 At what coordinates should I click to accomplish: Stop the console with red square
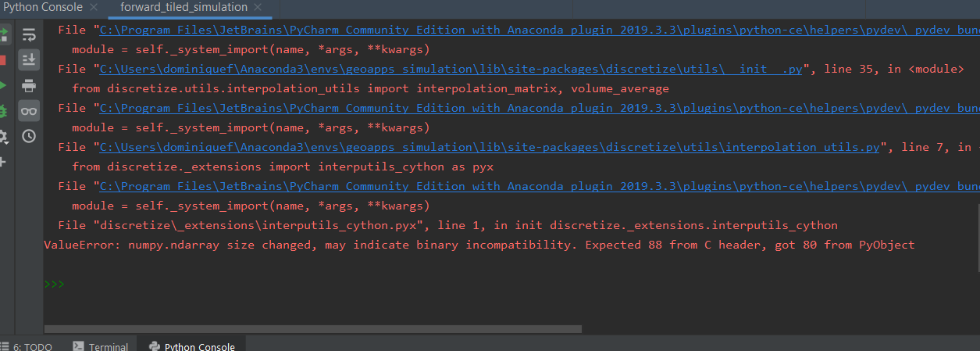pyautogui.click(x=3, y=59)
